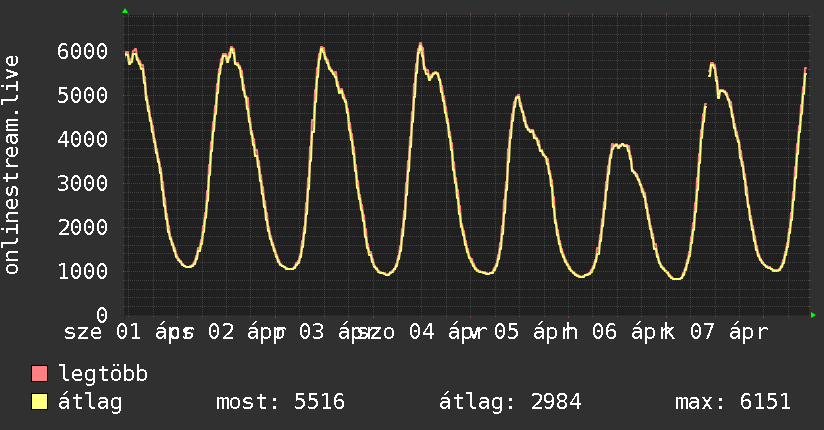Click the 'most: 5516' current value

pyautogui.click(x=280, y=402)
